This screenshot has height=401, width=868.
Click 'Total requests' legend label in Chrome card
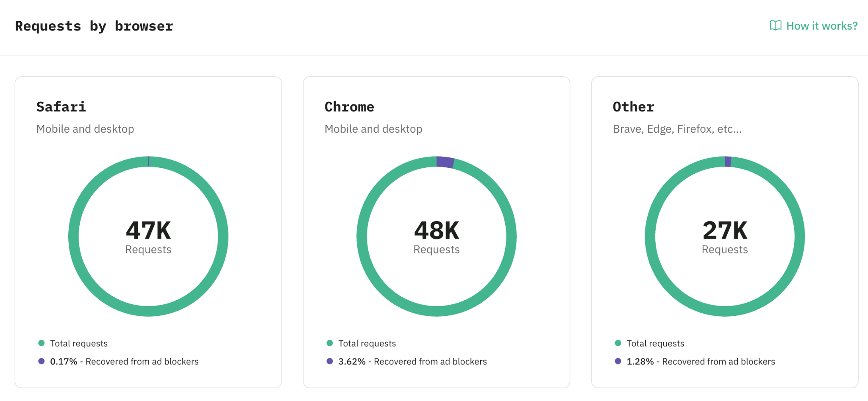click(367, 343)
